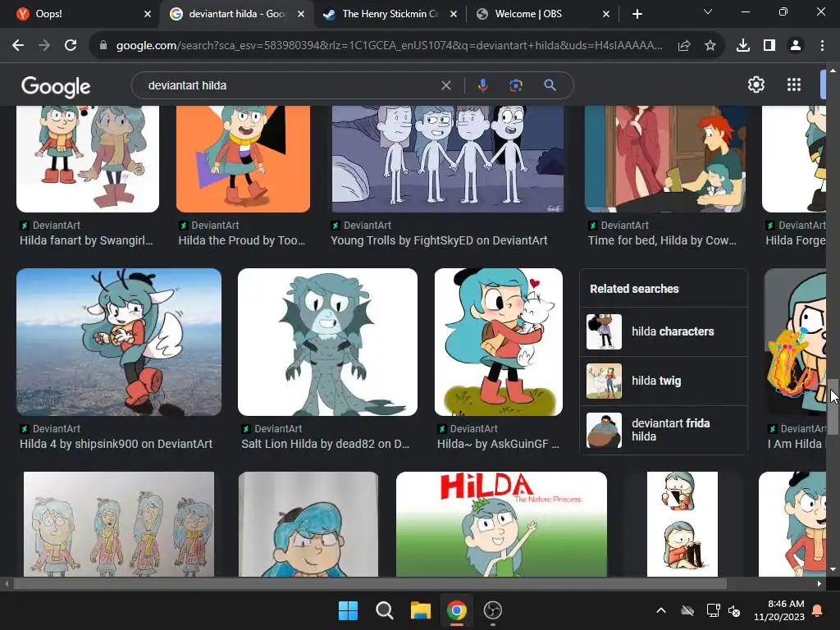
Task: Open Chrome downloads
Action: coord(743,46)
